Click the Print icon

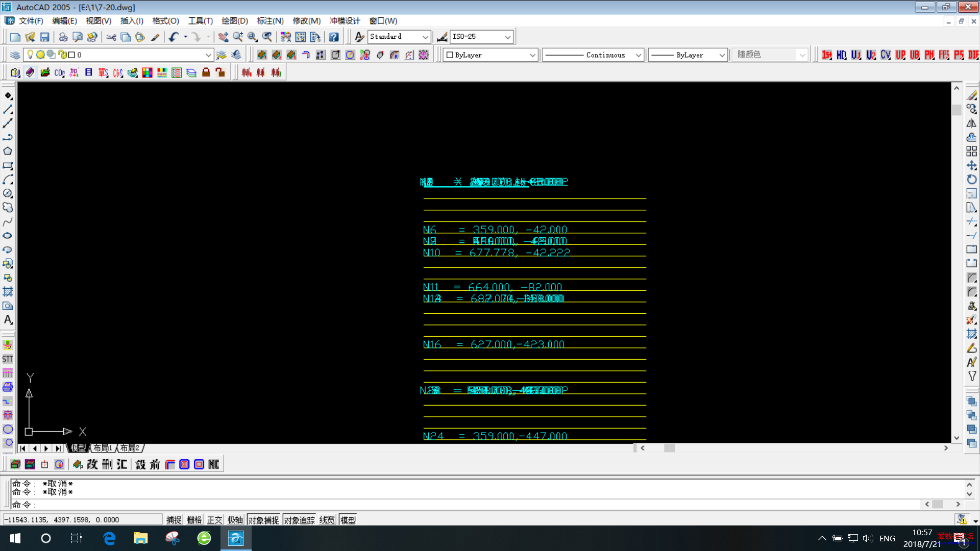tap(63, 37)
